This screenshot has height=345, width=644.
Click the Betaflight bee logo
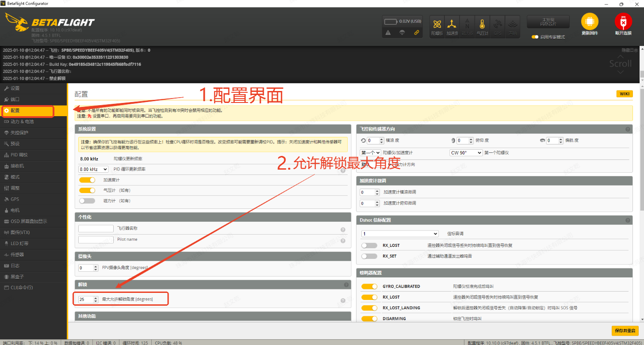[x=17, y=22]
